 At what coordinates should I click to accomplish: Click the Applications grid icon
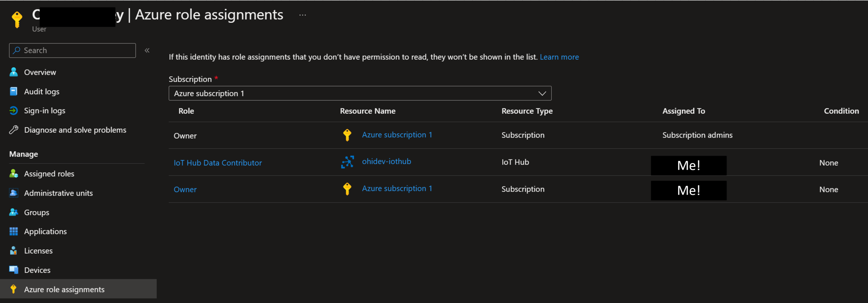point(14,231)
